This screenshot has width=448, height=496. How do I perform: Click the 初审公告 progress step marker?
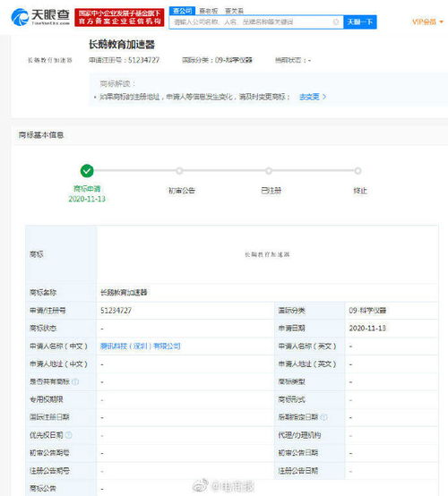click(179, 171)
